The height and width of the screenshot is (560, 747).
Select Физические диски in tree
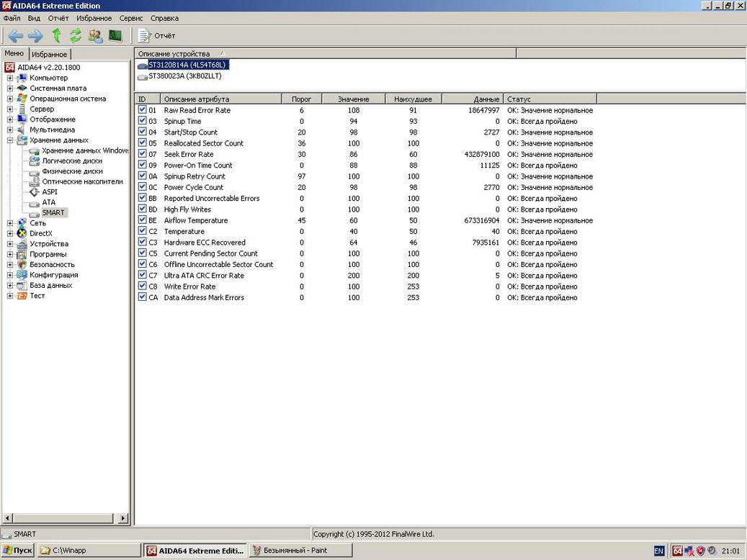[73, 171]
